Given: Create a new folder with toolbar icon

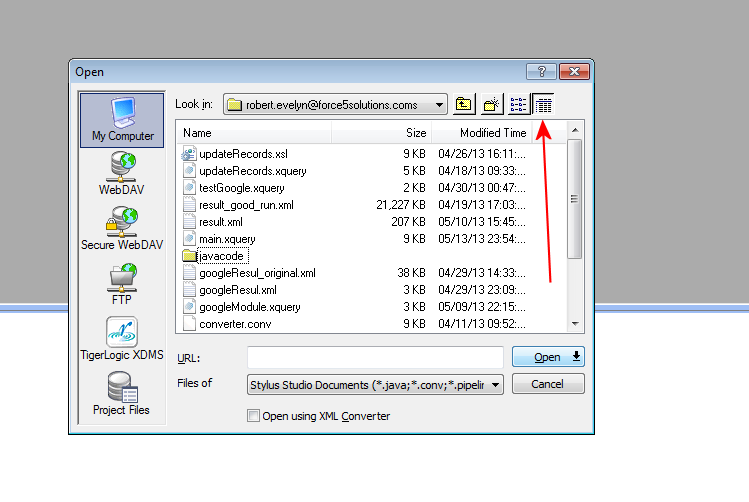Looking at the screenshot, I should coord(491,104).
